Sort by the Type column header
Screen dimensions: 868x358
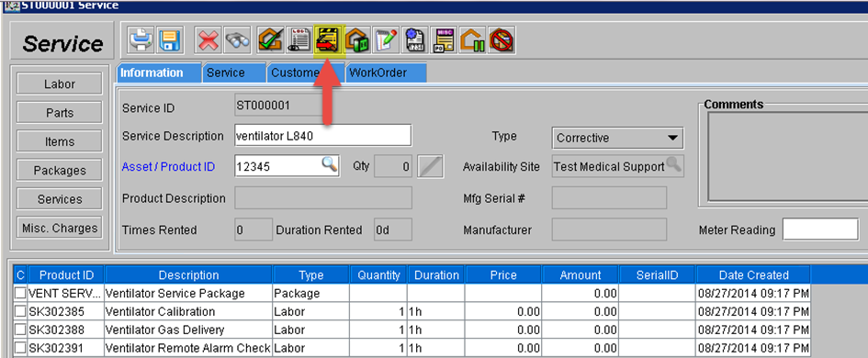[311, 275]
